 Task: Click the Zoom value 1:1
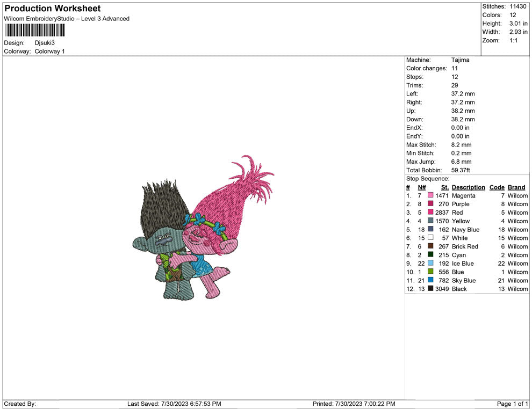point(514,40)
